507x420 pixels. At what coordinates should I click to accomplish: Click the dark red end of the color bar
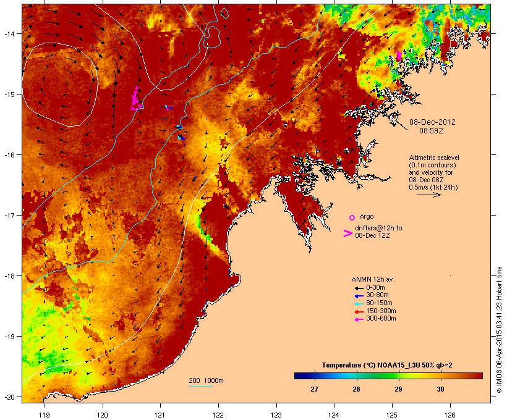pos(480,376)
